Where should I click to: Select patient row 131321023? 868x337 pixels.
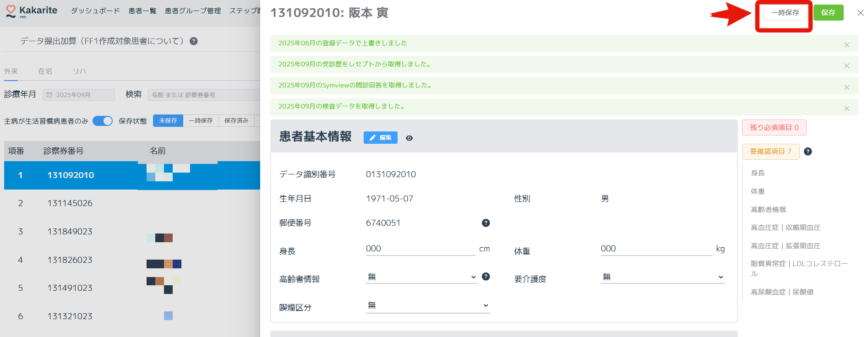click(132, 316)
